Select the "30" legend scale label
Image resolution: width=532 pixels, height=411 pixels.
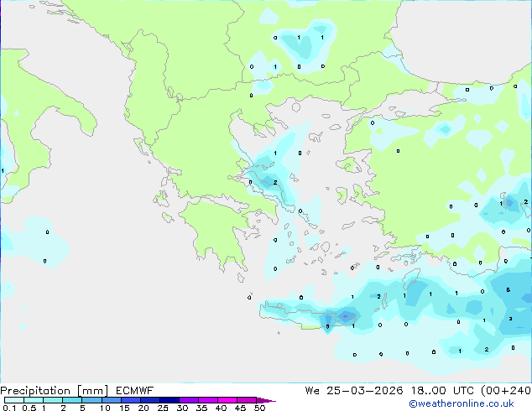pos(182,408)
